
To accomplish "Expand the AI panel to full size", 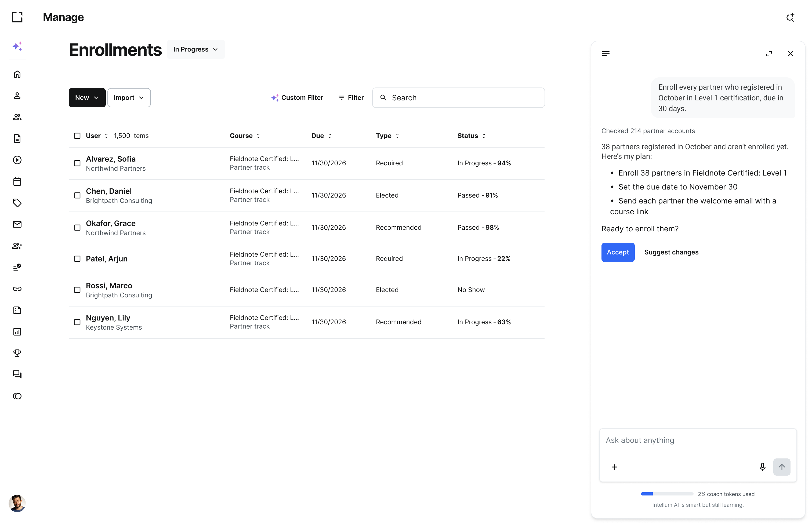I will click(x=769, y=54).
